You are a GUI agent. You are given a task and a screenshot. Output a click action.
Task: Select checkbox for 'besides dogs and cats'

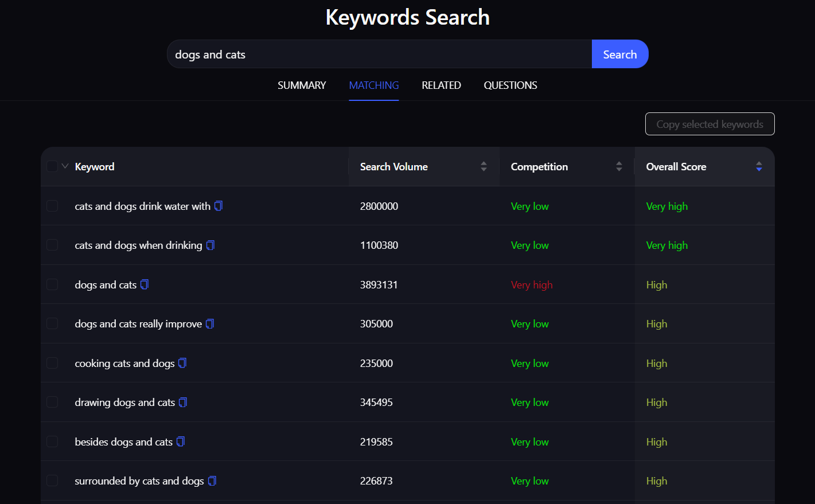[52, 442]
